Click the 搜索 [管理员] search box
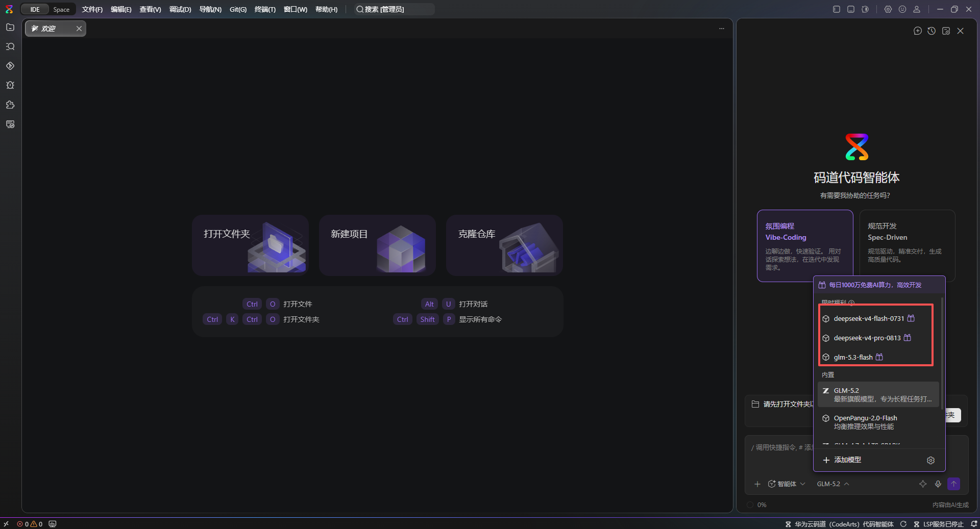The height and width of the screenshot is (529, 980). point(394,9)
